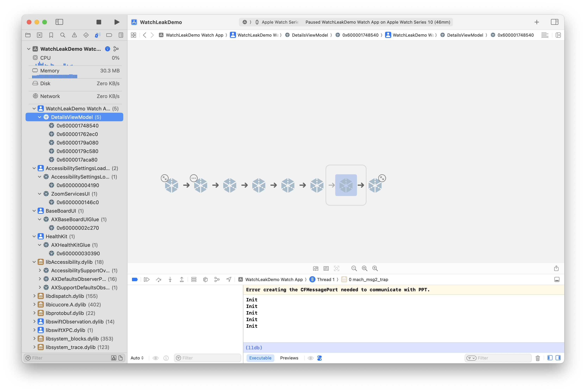Open the Debug Memory Graph button

[x=217, y=279]
